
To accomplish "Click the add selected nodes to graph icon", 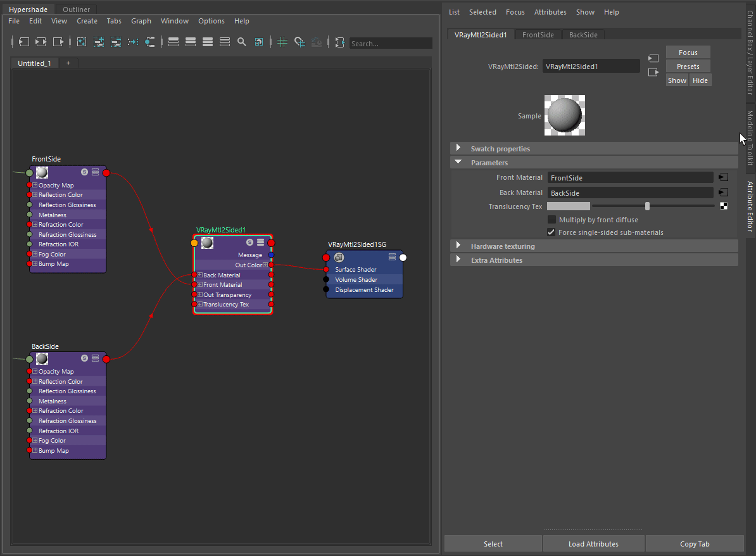I will tap(99, 42).
